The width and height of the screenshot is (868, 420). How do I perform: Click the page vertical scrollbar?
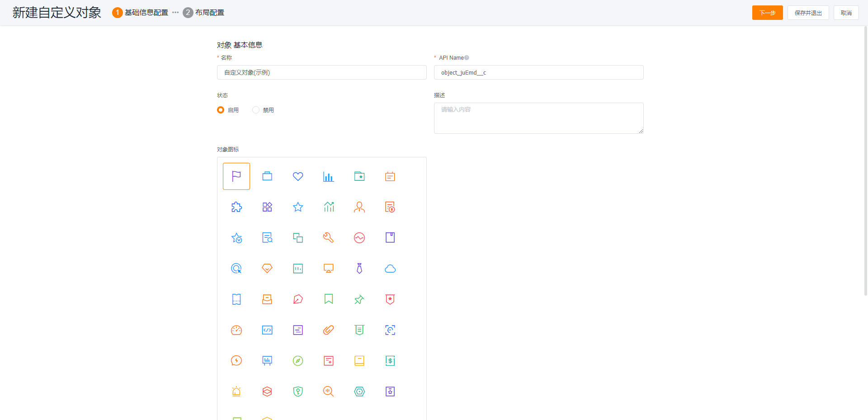[865, 160]
